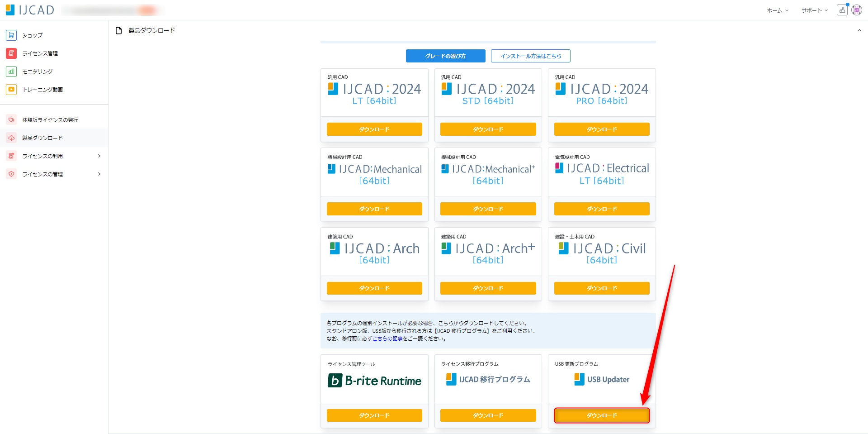The height and width of the screenshot is (434, 868).
Task: Click the IJCAD Electrical LT logo
Action: 602,174
